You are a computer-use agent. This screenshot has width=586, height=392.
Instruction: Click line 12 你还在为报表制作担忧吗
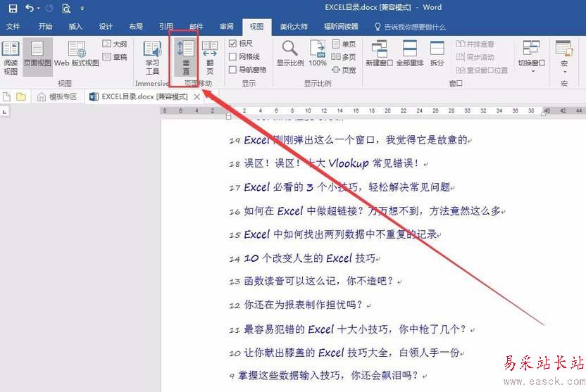[x=300, y=305]
